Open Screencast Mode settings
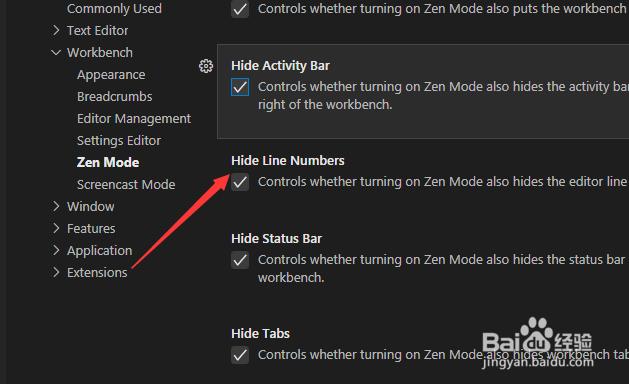Viewport: 629px width, 384px height. (126, 185)
